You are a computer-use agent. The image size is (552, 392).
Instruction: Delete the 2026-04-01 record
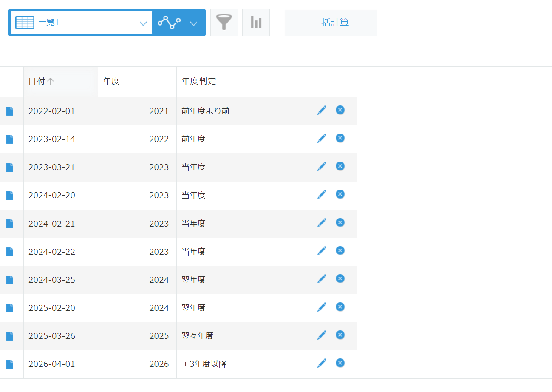coord(340,363)
